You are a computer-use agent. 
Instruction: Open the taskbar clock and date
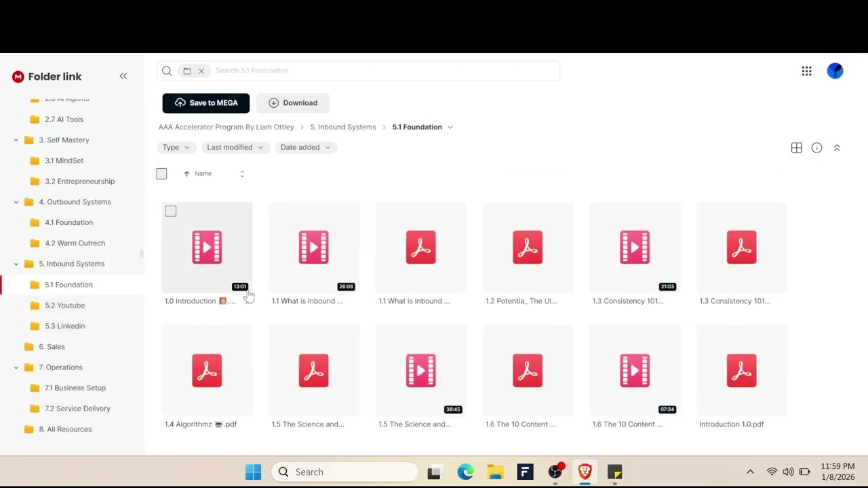point(837,472)
